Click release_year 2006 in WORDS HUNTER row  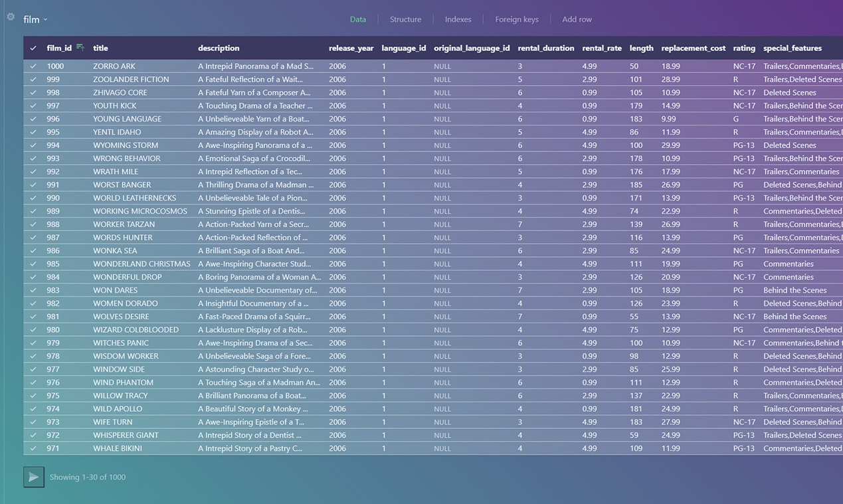(337, 238)
